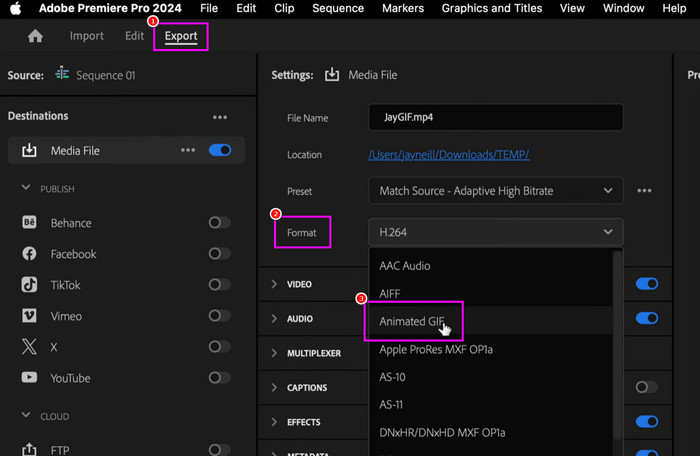Click the Media File destination icon
700x456 pixels.
29,150
